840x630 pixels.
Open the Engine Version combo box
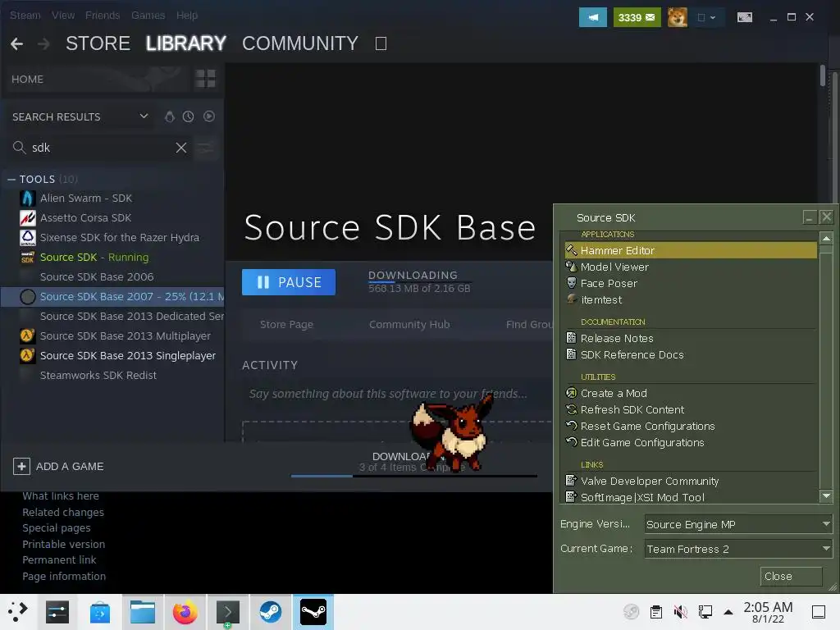tap(738, 524)
